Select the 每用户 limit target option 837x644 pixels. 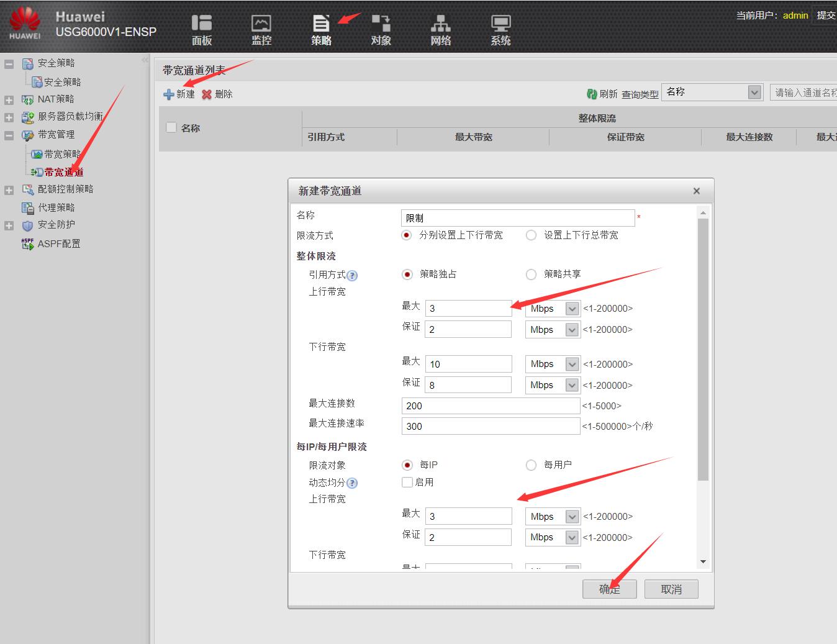coord(532,465)
